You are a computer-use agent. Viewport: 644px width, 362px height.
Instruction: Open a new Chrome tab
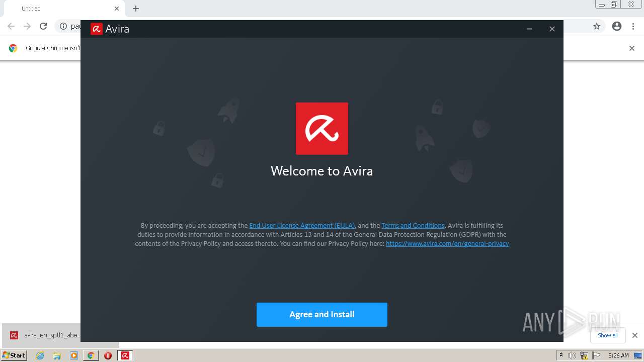coord(136,9)
